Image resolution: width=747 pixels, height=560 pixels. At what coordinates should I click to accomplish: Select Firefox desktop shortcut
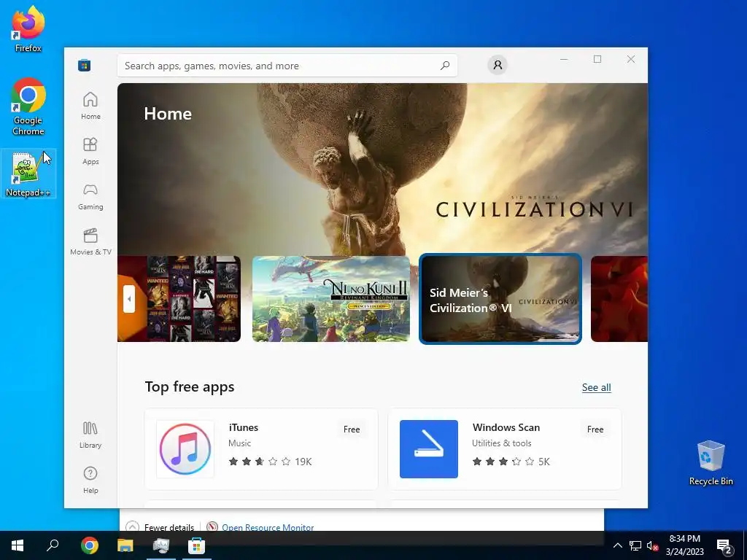click(28, 28)
